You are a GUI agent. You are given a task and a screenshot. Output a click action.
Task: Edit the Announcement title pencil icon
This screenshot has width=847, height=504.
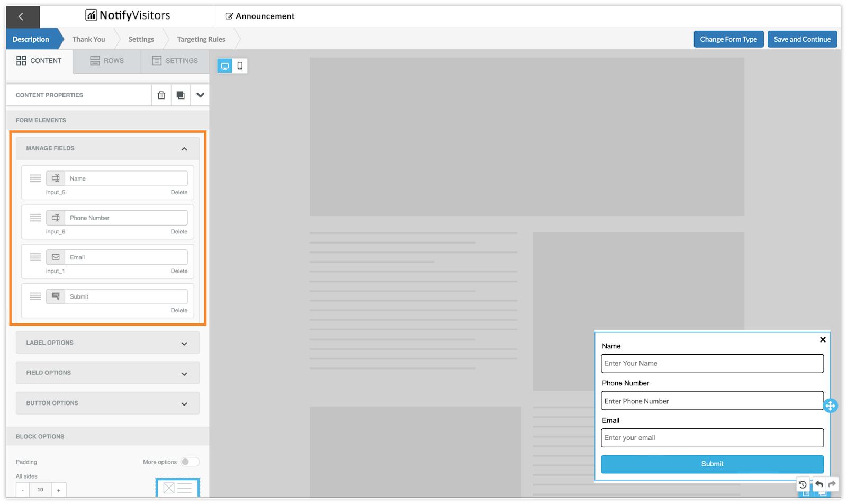click(229, 16)
